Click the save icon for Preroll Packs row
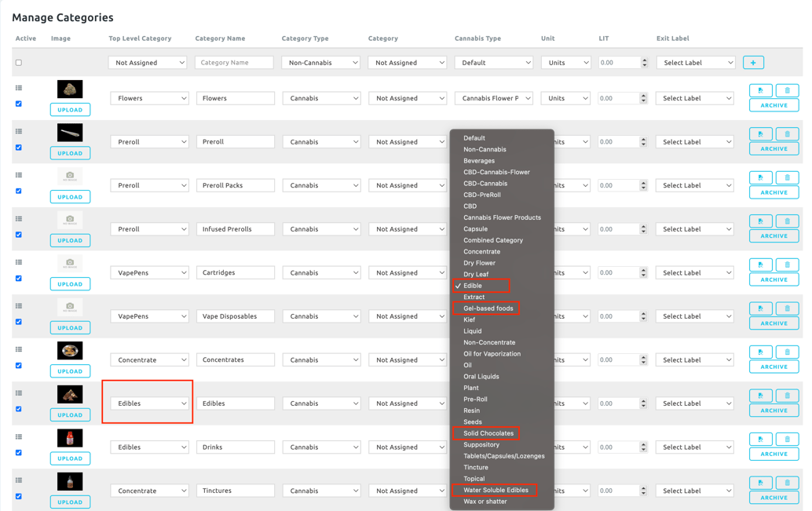The image size is (812, 511). coord(760,177)
